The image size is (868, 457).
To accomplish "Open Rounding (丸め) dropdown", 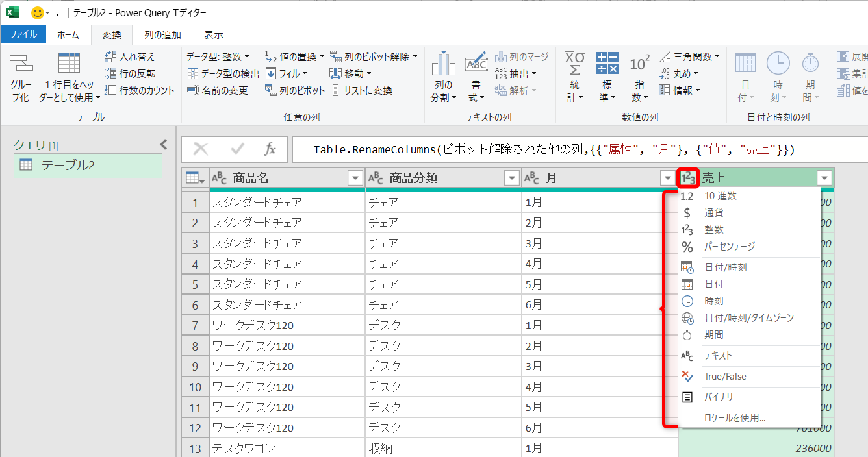I will point(678,73).
